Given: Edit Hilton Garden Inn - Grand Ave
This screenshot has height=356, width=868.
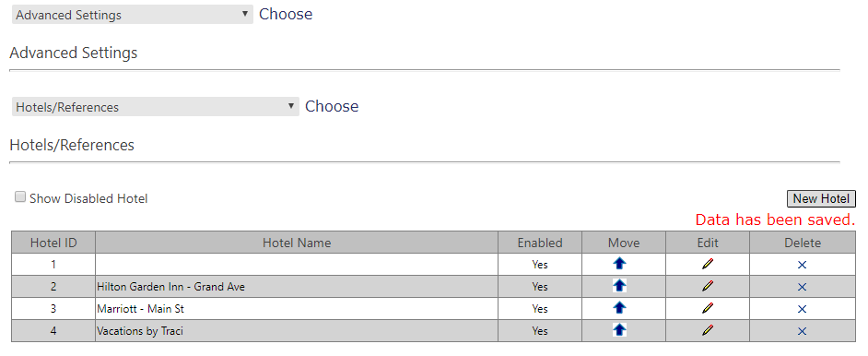Looking at the screenshot, I should pyautogui.click(x=708, y=286).
